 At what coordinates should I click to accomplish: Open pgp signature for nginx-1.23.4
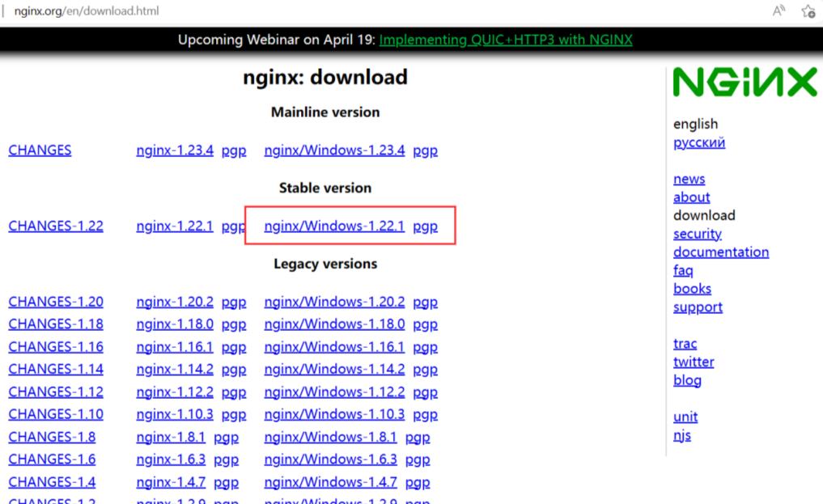234,151
